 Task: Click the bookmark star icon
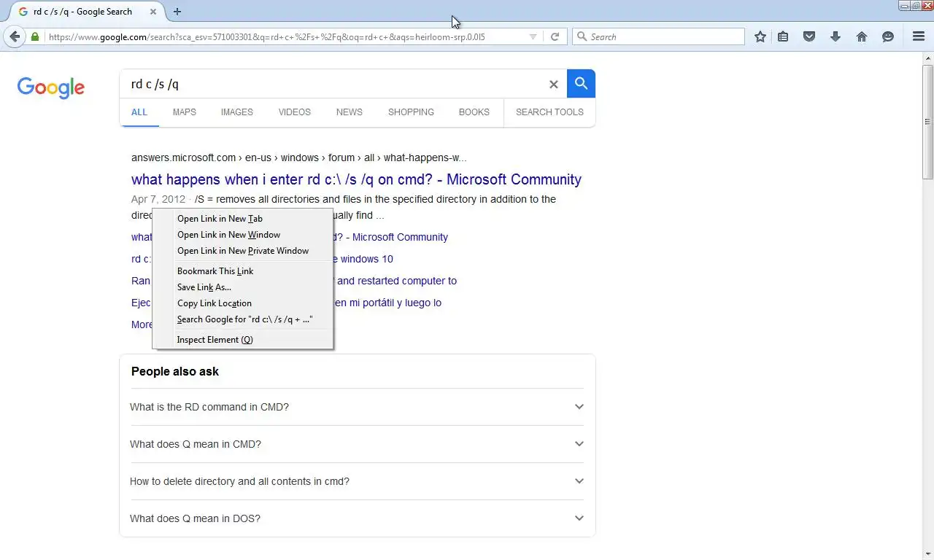(x=760, y=36)
